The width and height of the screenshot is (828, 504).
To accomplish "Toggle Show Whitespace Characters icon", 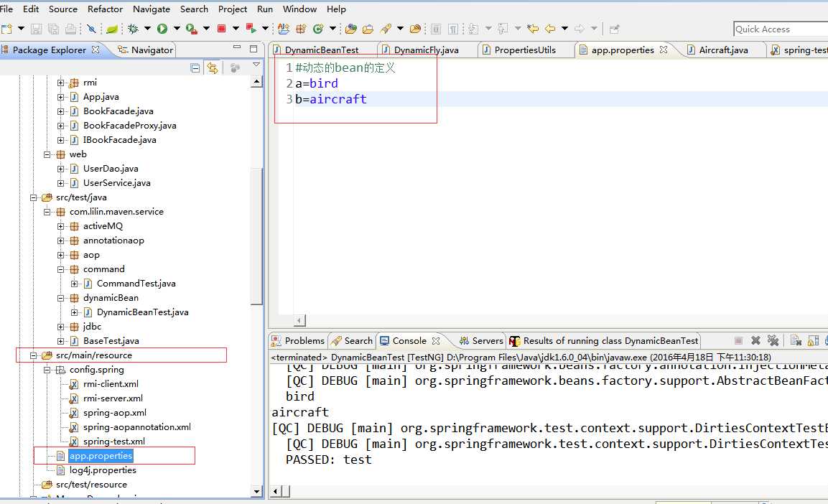I will [453, 29].
